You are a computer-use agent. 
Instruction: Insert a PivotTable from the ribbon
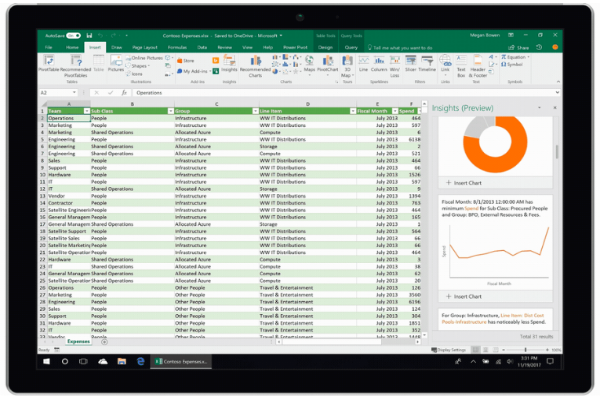(49, 64)
